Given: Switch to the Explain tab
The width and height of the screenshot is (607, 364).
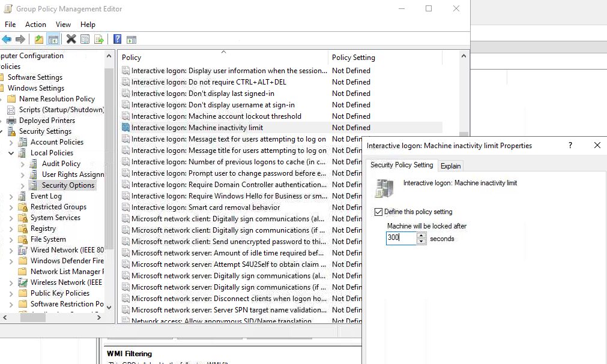Looking at the screenshot, I should pyautogui.click(x=450, y=166).
